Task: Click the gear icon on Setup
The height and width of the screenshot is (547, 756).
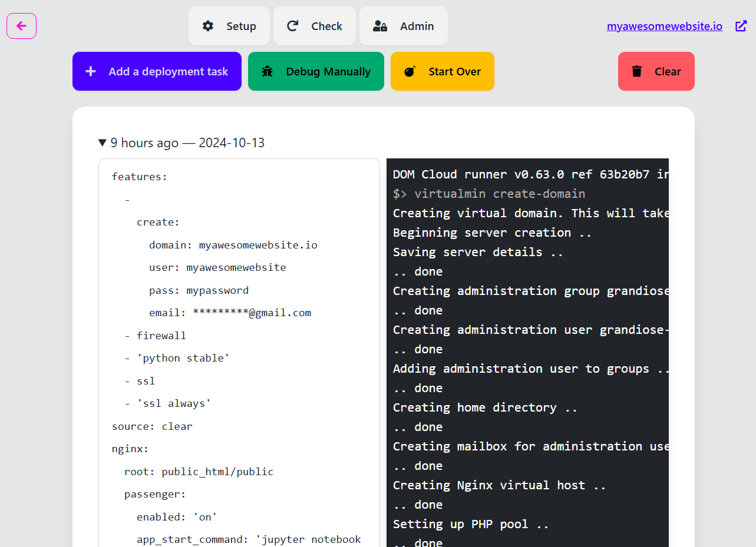Action: click(208, 26)
